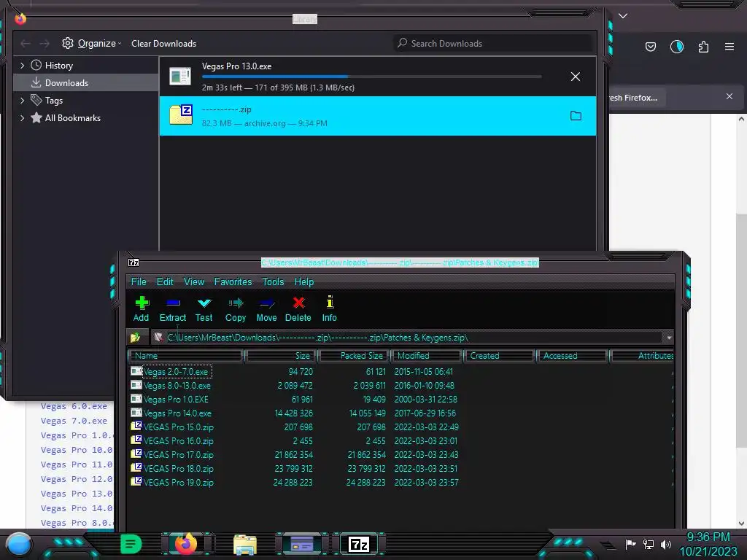The height and width of the screenshot is (560, 747).
Task: Open the 7-Zip taskbar button
Action: tap(359, 544)
